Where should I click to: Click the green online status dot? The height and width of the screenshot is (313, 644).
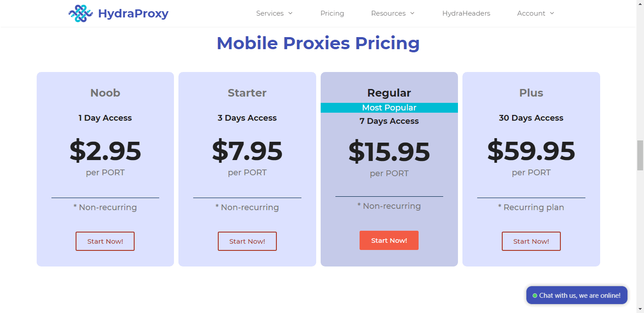click(535, 296)
